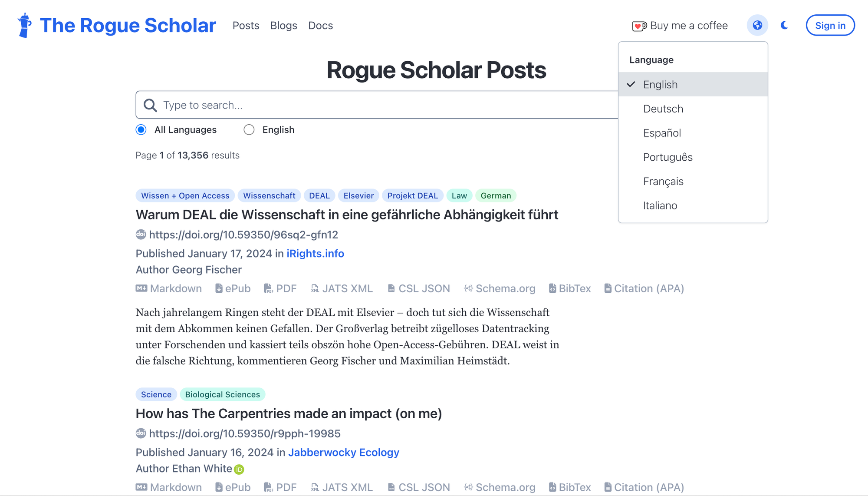Get first post's BibTex export

click(570, 289)
